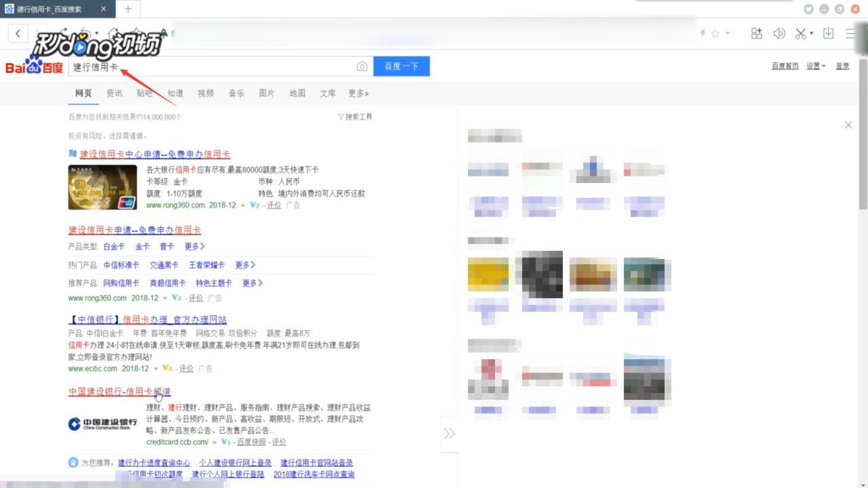This screenshot has width=868, height=488.
Task: Close the right side panel with X
Action: (848, 125)
